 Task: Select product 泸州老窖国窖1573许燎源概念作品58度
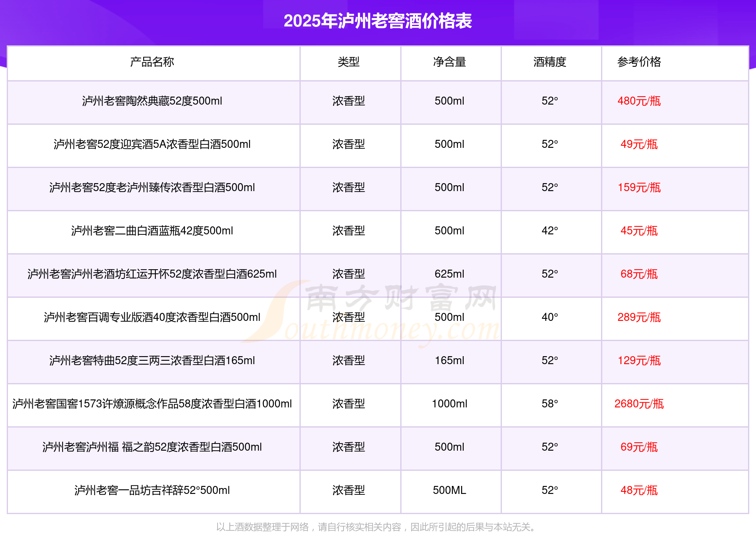click(152, 404)
